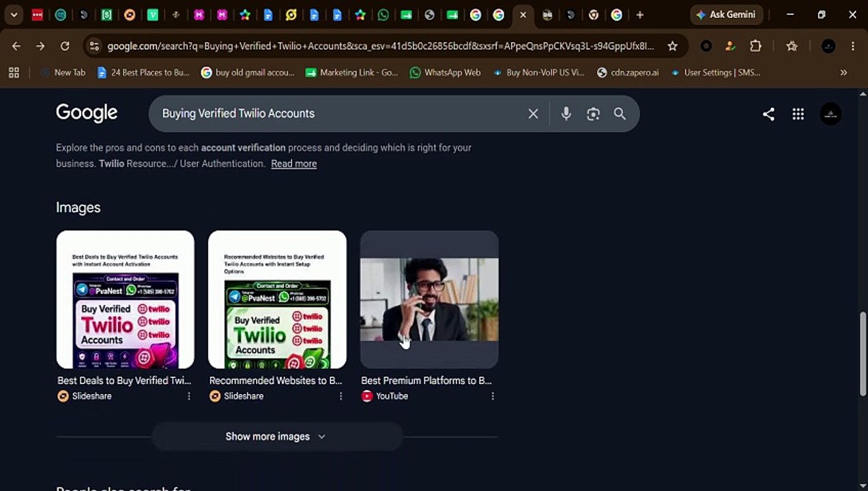Click 'Best Premium Platforms to B...' title
Screen dimensions: 868x491
click(x=426, y=381)
